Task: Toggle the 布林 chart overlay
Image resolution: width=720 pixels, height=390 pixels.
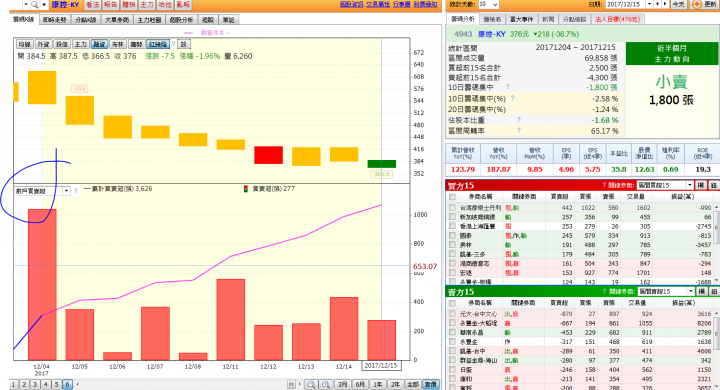Action: pyautogui.click(x=118, y=44)
